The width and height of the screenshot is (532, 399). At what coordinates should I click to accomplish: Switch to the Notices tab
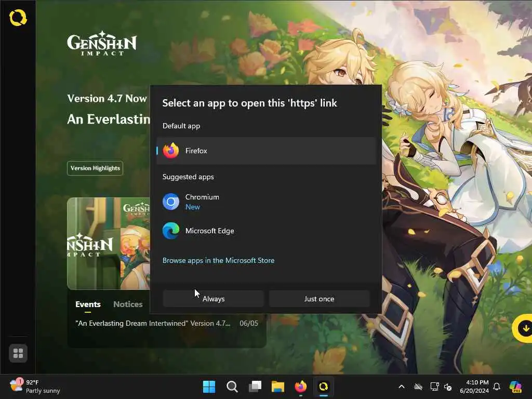point(128,304)
